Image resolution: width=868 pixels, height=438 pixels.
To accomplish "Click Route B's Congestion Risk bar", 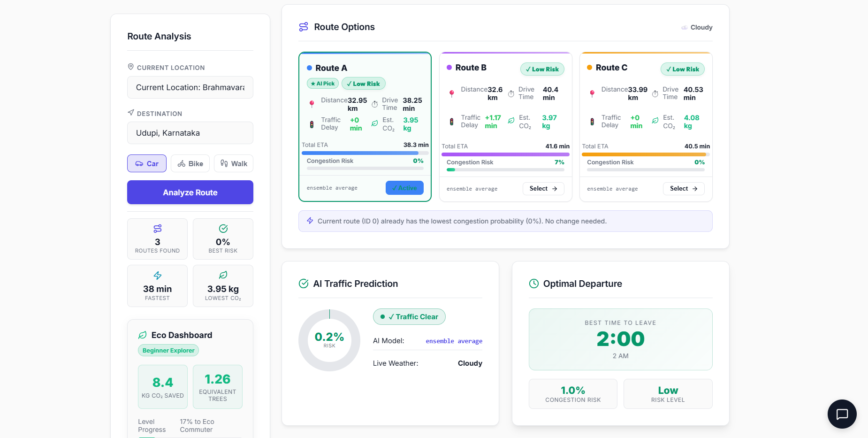I will [x=505, y=169].
